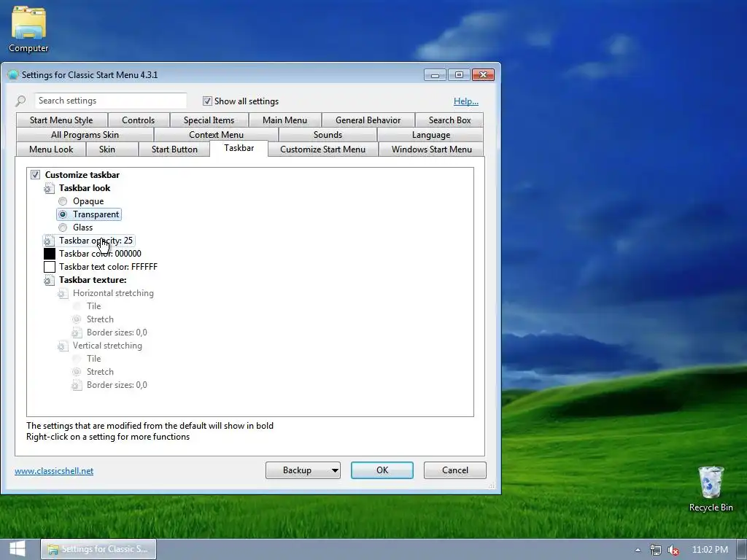Screen dimensions: 747x560
Task: Click the Settings for Classic S... taskbar button
Action: (x=98, y=550)
